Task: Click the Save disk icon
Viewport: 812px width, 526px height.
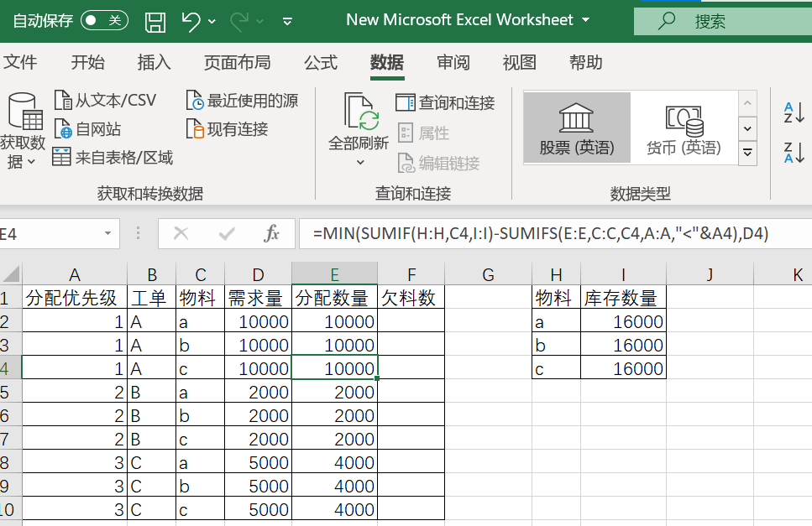Action: (x=155, y=23)
